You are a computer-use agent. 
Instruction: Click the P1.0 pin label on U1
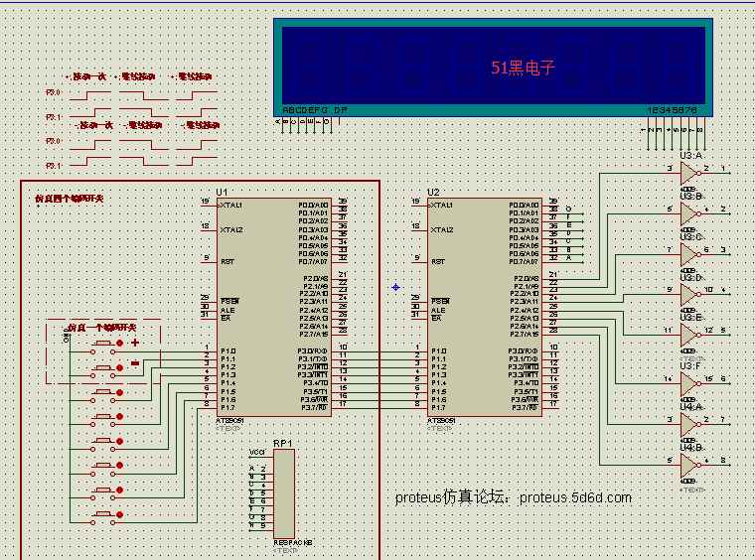click(x=228, y=351)
